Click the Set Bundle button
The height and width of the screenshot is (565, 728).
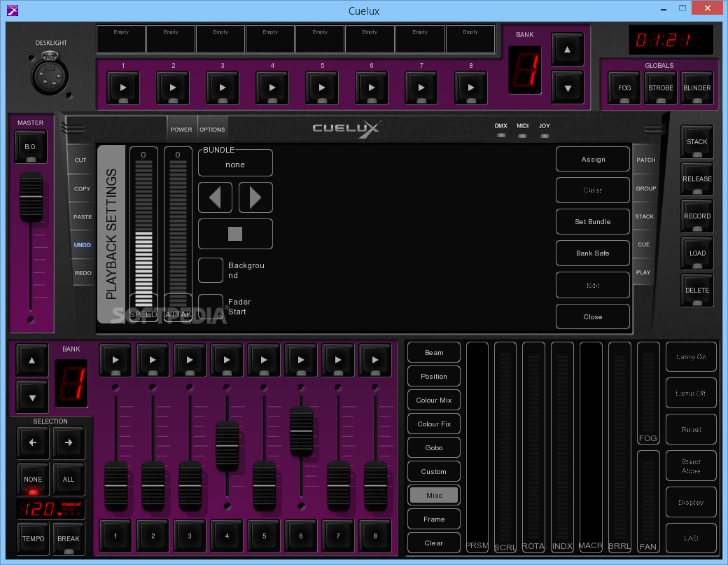[593, 221]
